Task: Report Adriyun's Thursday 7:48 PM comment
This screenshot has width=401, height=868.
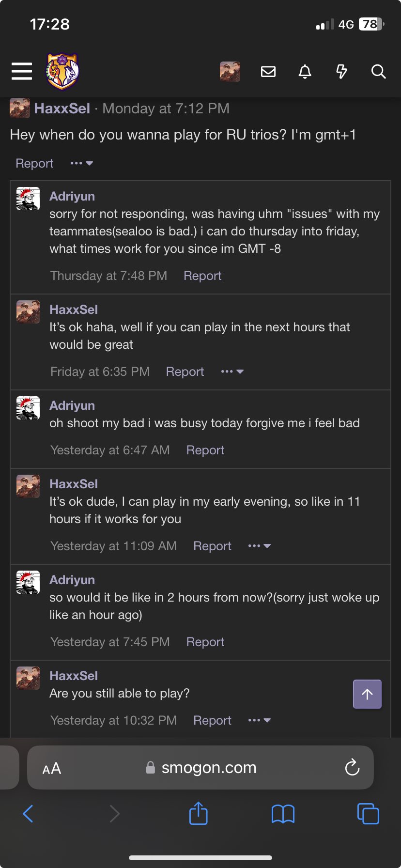Action: (202, 276)
